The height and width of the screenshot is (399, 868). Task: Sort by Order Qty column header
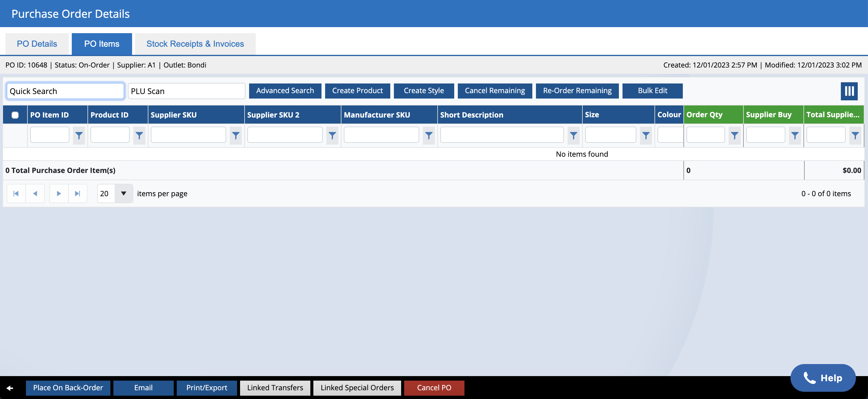tap(713, 115)
